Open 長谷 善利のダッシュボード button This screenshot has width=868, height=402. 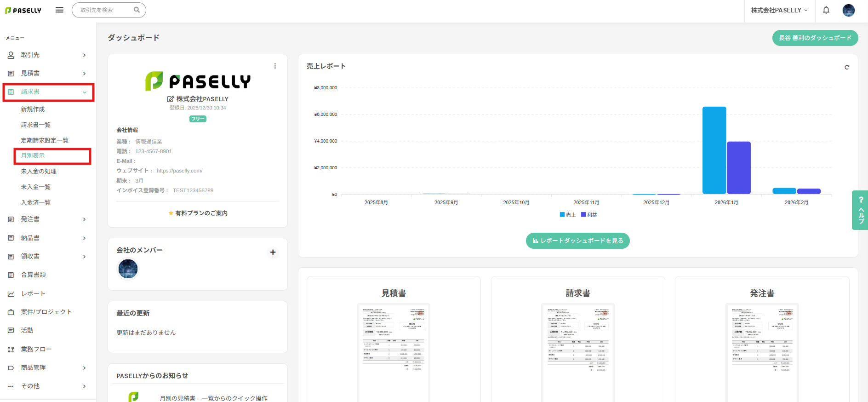pyautogui.click(x=815, y=38)
